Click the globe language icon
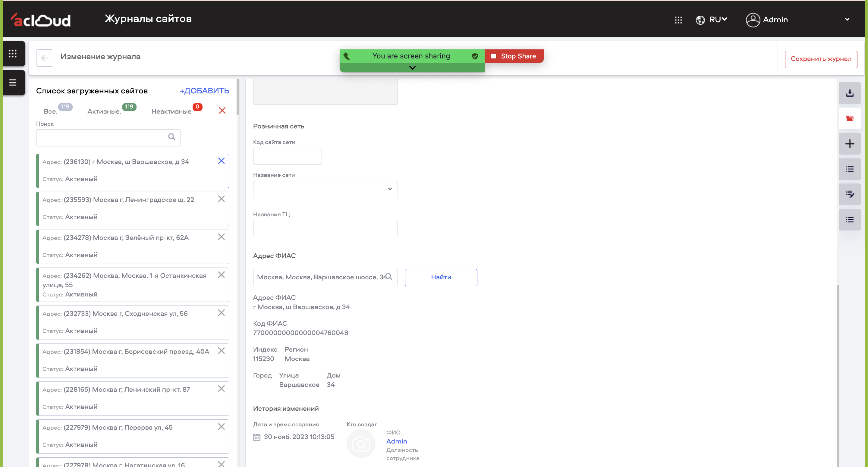 700,20
